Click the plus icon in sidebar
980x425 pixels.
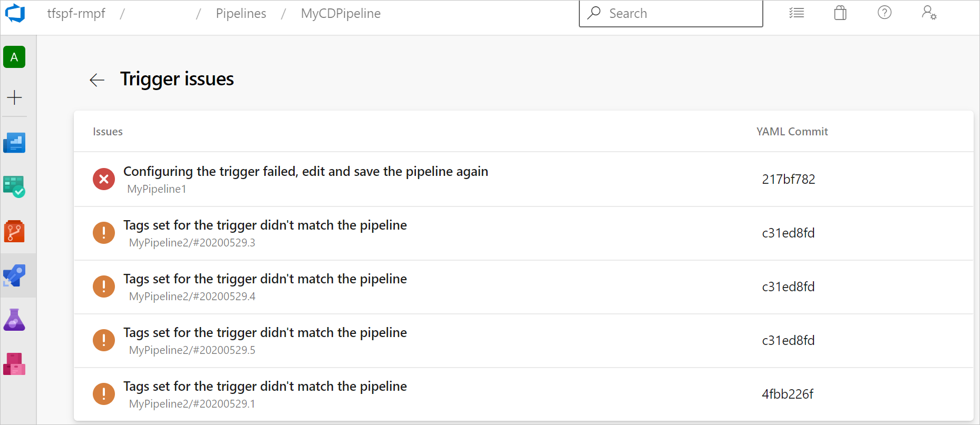(x=14, y=97)
